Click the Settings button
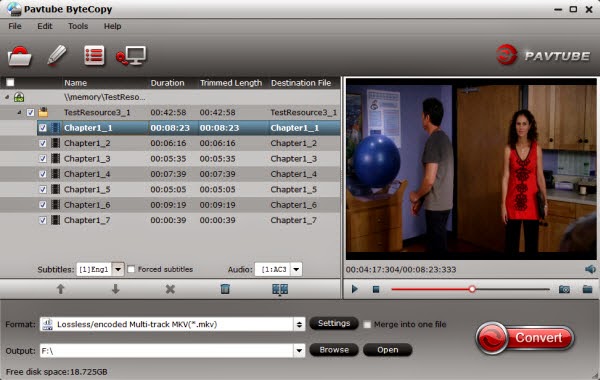Image resolution: width=600 pixels, height=380 pixels. tap(334, 323)
